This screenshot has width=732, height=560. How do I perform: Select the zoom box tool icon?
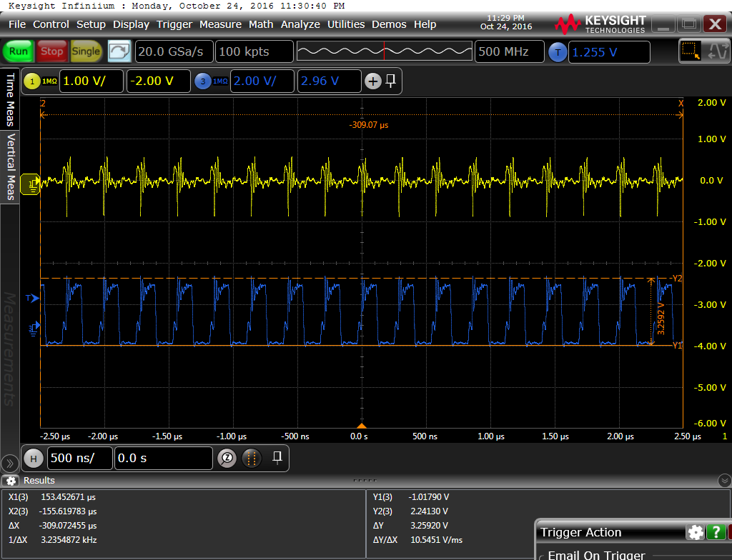pos(691,51)
